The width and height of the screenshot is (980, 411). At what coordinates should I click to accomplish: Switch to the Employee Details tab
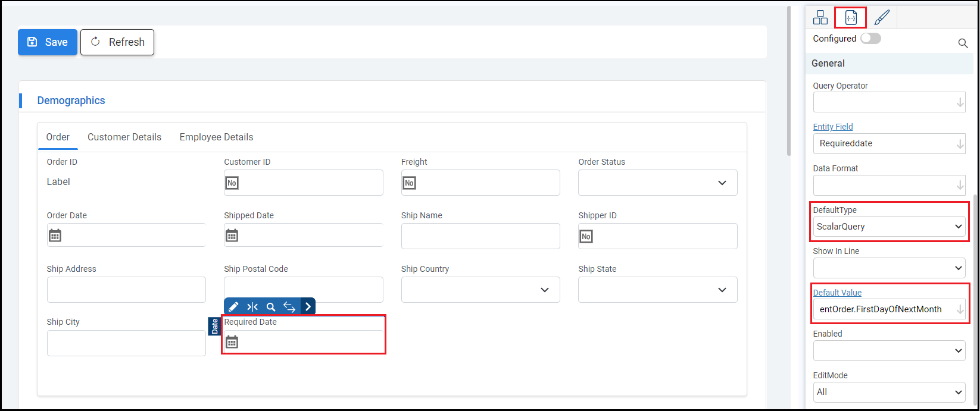[x=216, y=137]
